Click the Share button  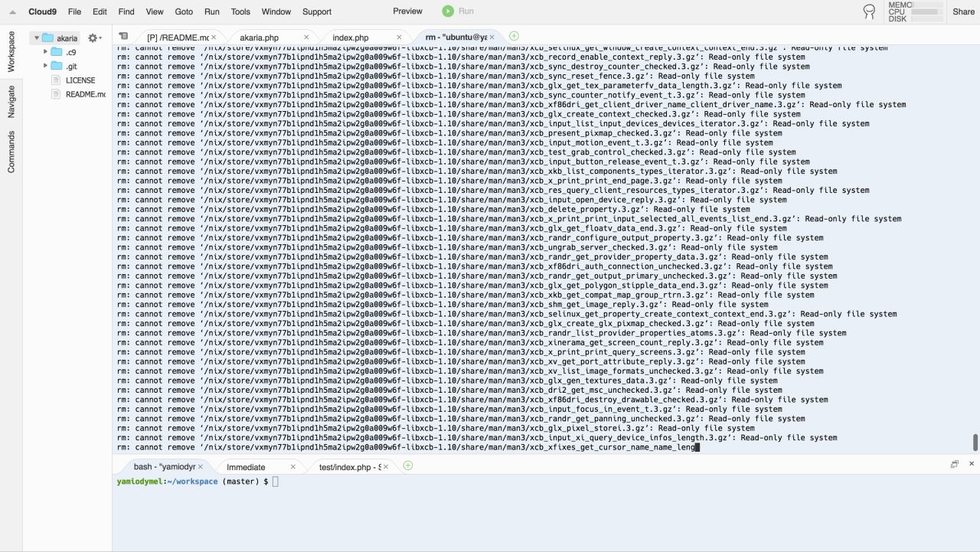pyautogui.click(x=963, y=11)
